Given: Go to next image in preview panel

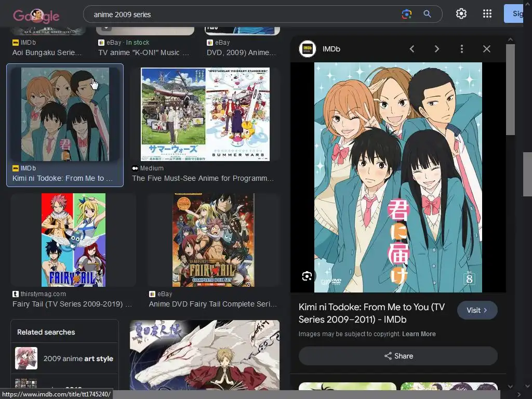Looking at the screenshot, I should [x=436, y=49].
